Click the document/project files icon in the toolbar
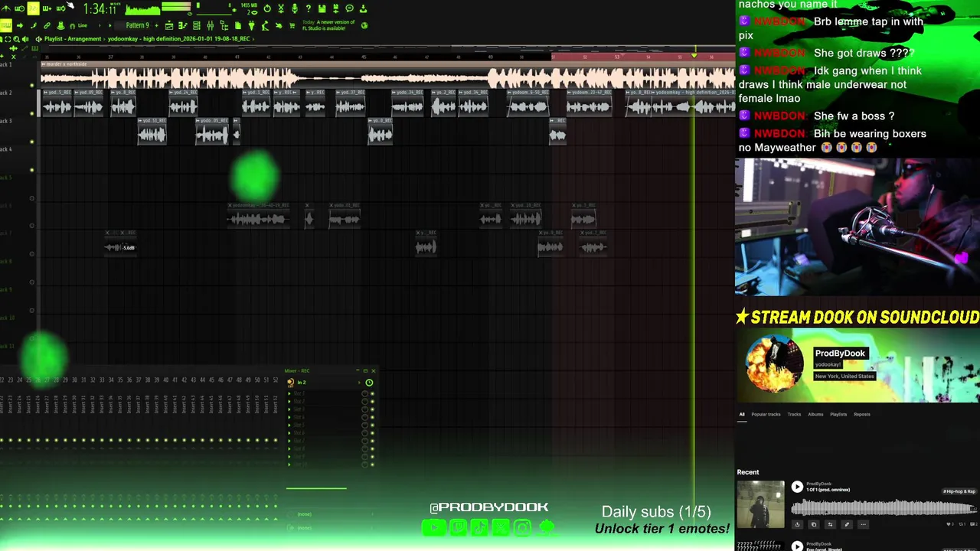This screenshot has width=980, height=551. tap(237, 25)
